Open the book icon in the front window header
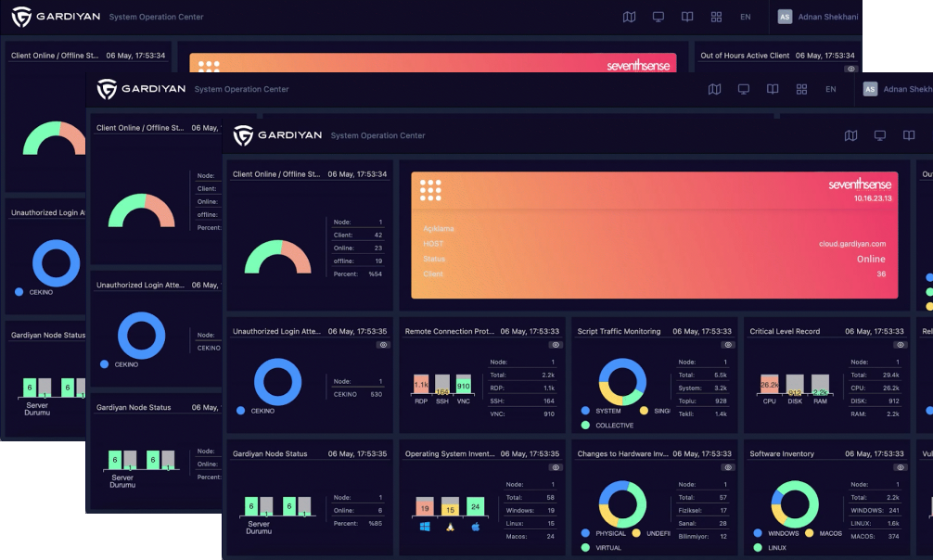The width and height of the screenshot is (933, 560). point(909,135)
